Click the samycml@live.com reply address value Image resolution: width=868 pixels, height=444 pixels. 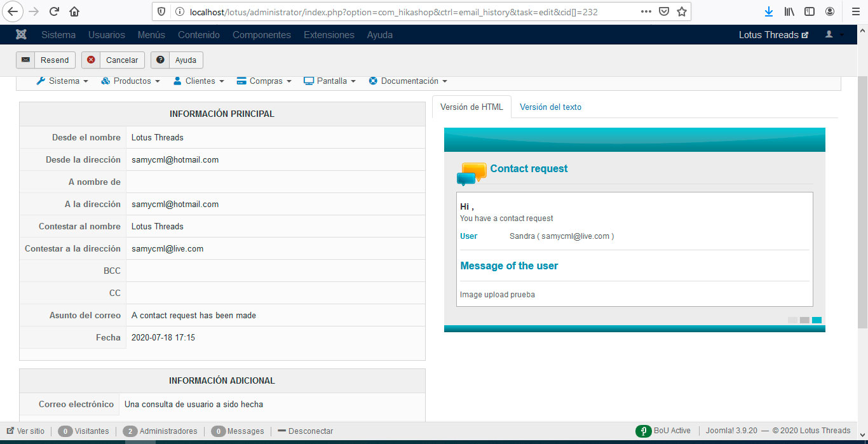(x=168, y=248)
